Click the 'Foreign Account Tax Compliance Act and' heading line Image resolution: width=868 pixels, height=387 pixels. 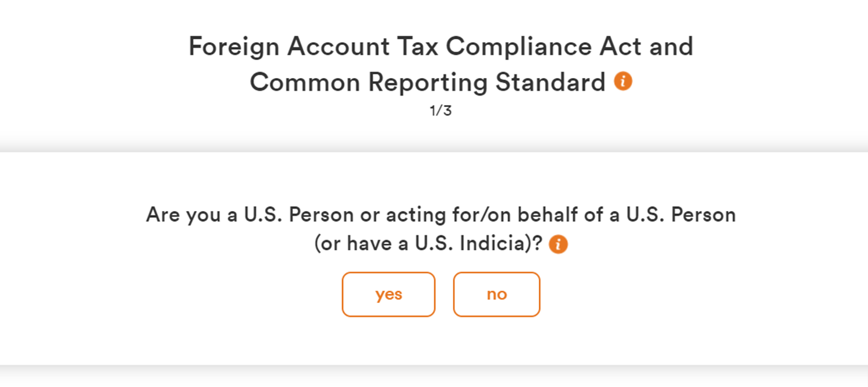click(441, 47)
